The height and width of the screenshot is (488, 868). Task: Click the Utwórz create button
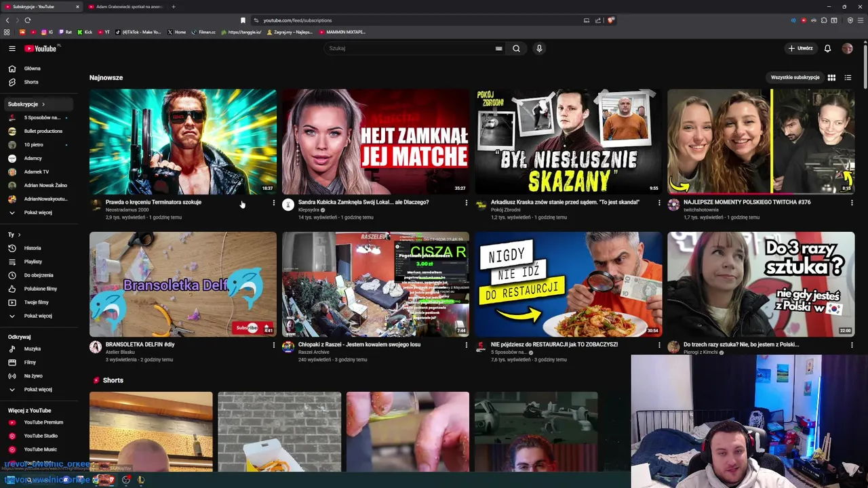(x=800, y=48)
